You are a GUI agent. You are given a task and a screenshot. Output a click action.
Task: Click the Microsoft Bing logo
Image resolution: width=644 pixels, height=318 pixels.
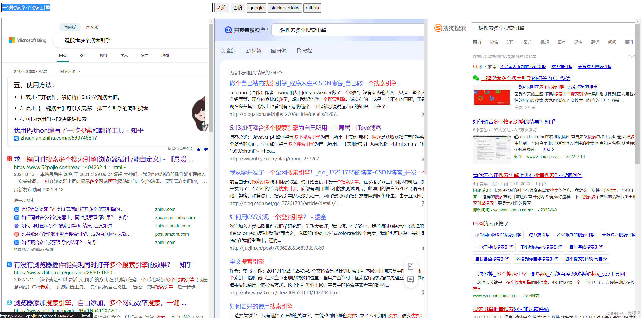click(28, 40)
